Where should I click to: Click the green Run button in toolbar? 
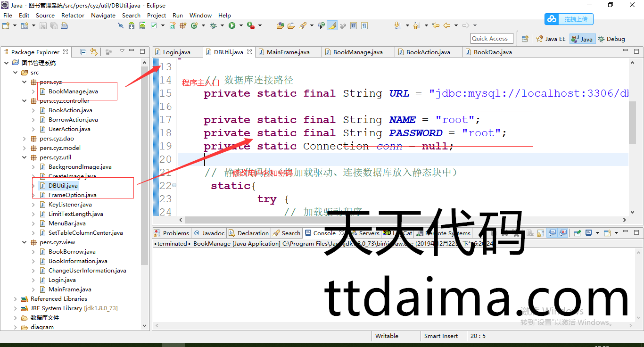click(232, 25)
